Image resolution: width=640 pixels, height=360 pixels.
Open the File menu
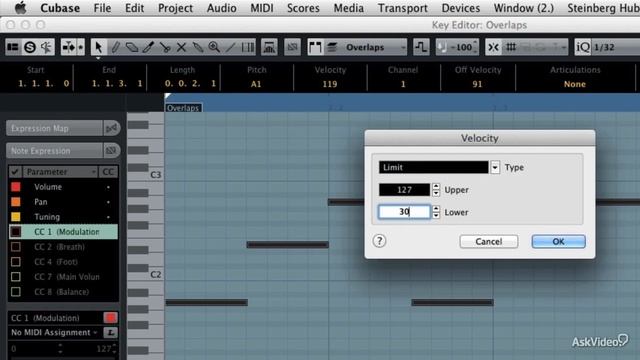tap(102, 8)
